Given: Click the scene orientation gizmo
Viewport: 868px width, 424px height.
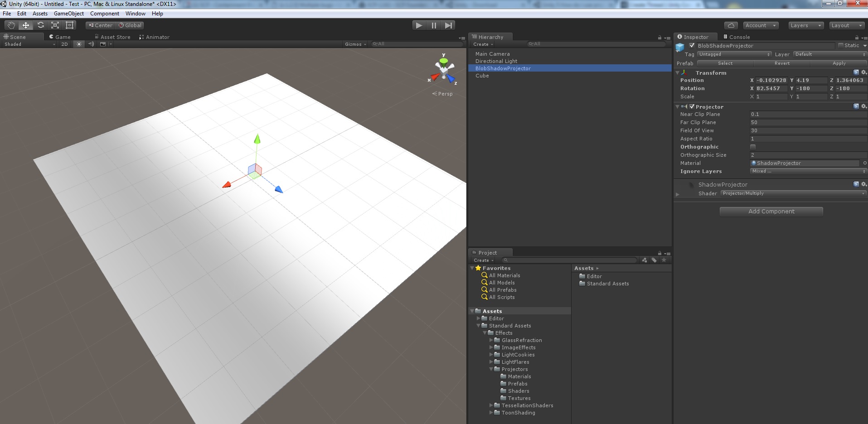Looking at the screenshot, I should [444, 69].
